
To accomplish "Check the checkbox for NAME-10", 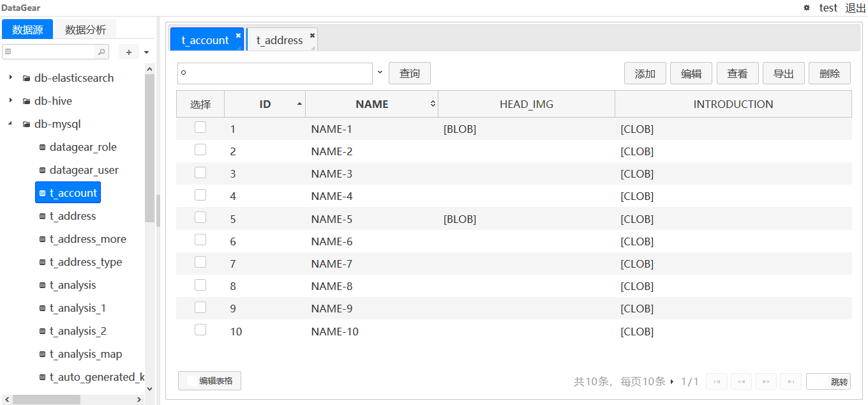I will pos(200,329).
